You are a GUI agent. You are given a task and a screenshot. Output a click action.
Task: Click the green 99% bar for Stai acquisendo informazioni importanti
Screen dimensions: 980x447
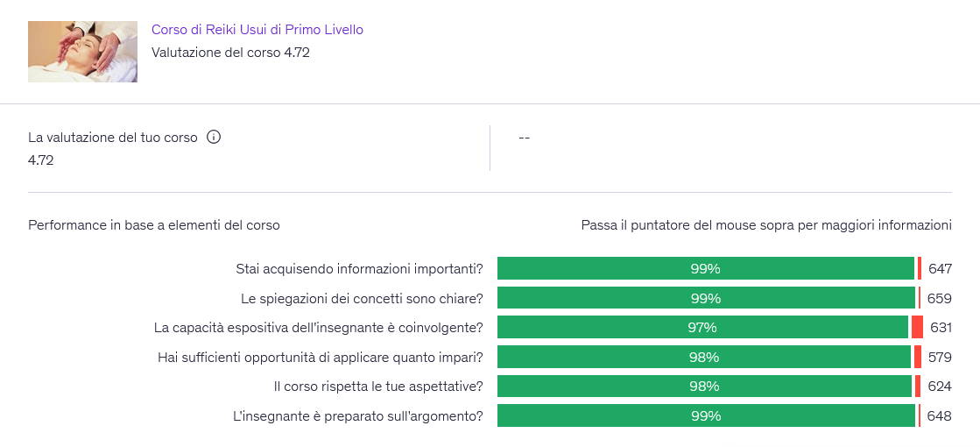tap(706, 269)
